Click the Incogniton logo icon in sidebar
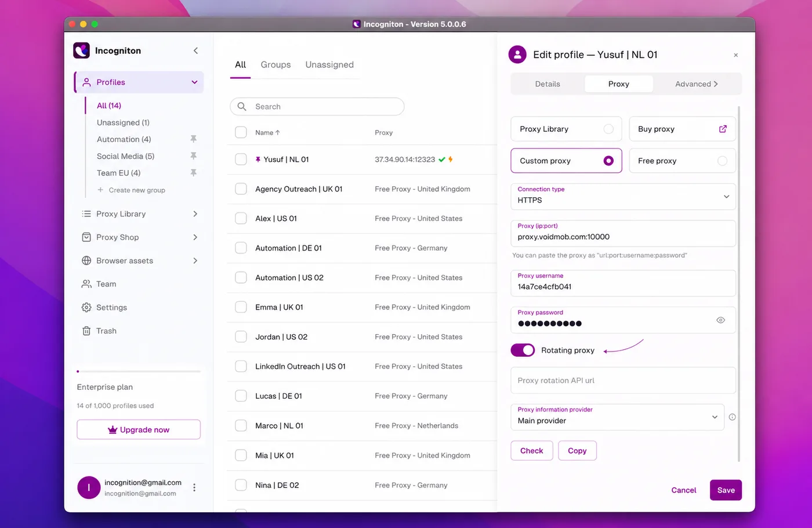The height and width of the screenshot is (528, 812). 81,50
